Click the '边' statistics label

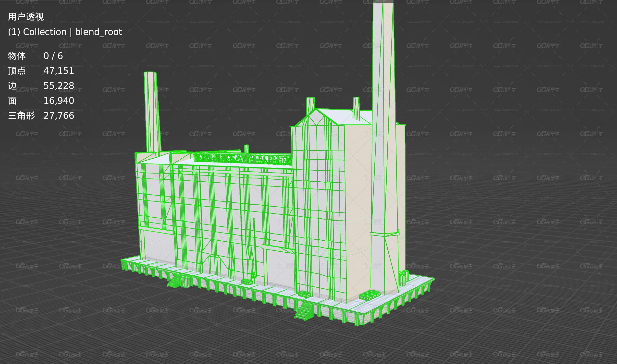click(12, 86)
